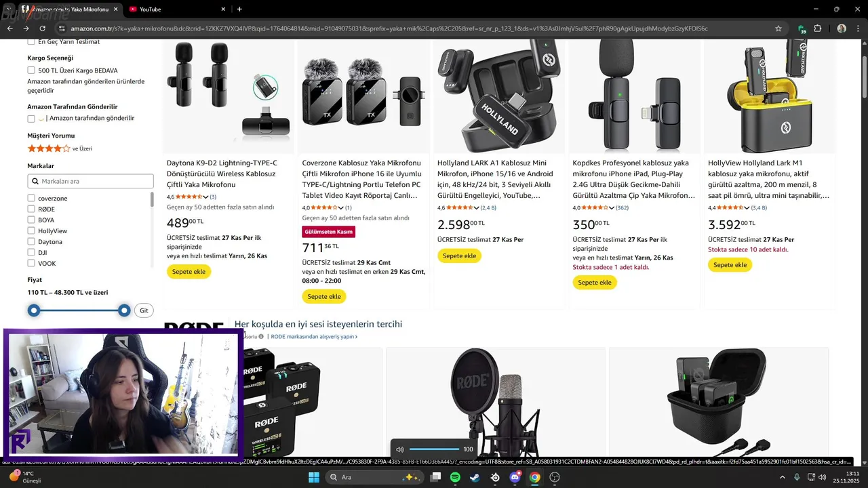Check the VOOK brand filter
Viewport: 868px width, 488px height.
(x=31, y=263)
